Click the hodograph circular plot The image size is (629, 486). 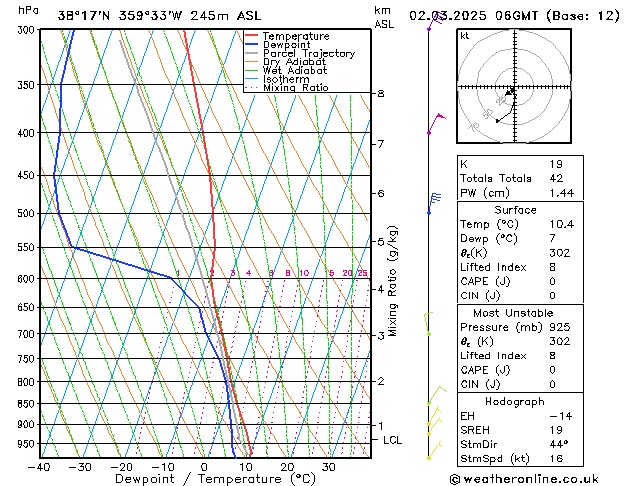pos(514,88)
